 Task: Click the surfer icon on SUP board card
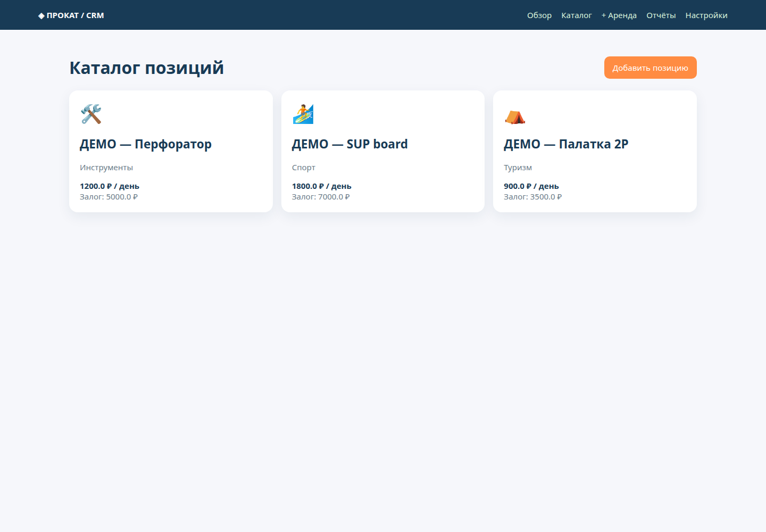click(x=303, y=114)
